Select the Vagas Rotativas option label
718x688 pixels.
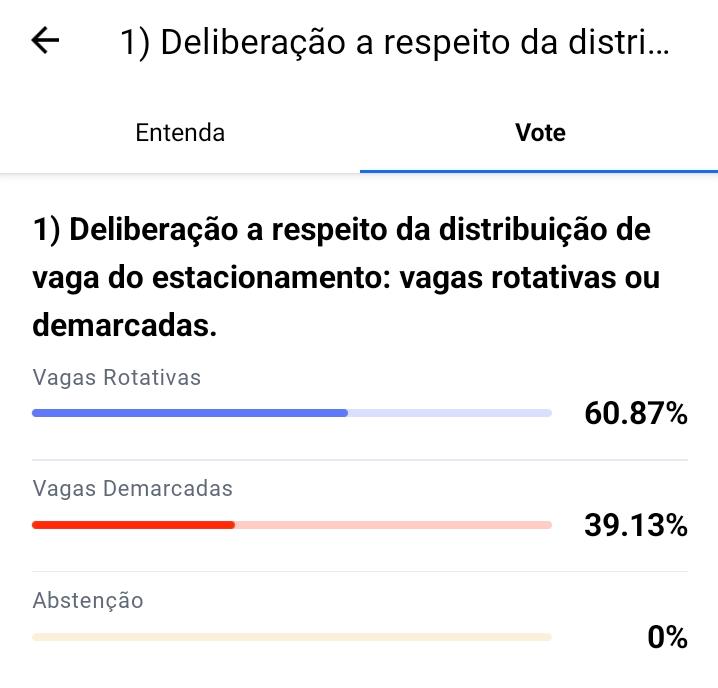coord(116,378)
